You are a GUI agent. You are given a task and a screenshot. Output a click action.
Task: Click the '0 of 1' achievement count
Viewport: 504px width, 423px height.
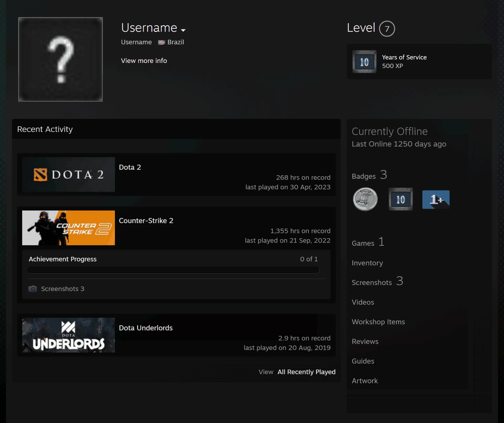pyautogui.click(x=309, y=259)
